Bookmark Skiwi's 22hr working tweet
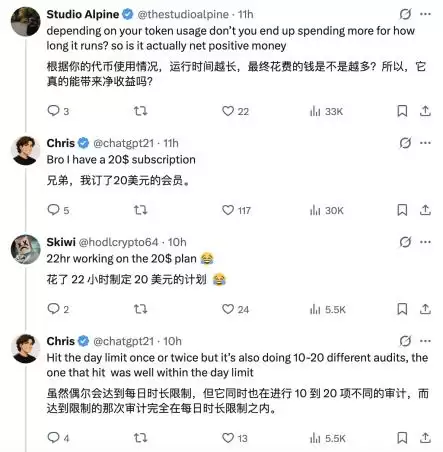The width and height of the screenshot is (443, 452). [402, 309]
